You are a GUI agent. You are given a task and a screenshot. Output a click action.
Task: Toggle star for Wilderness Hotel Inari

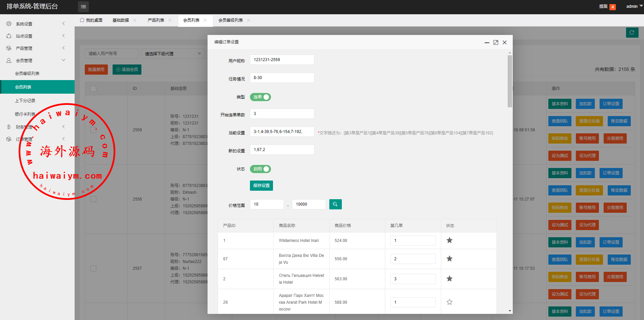(x=449, y=241)
